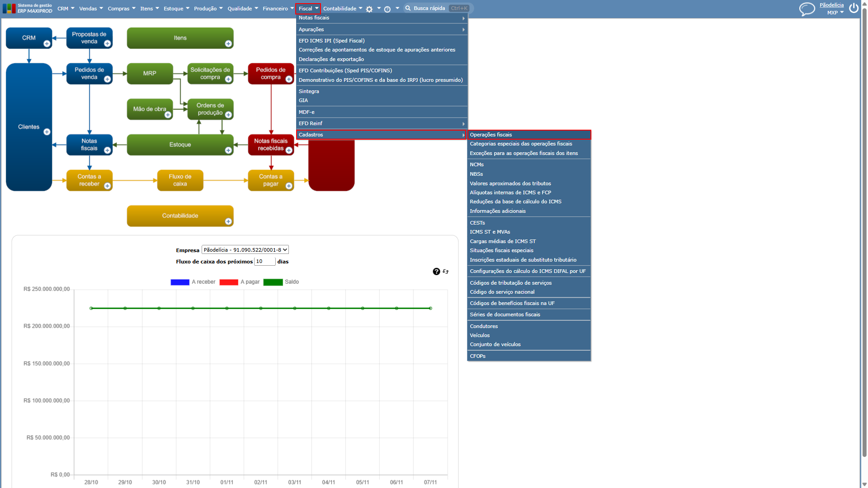The width and height of the screenshot is (868, 488).
Task: Open the Empresa dropdown selector
Action: coord(245,250)
